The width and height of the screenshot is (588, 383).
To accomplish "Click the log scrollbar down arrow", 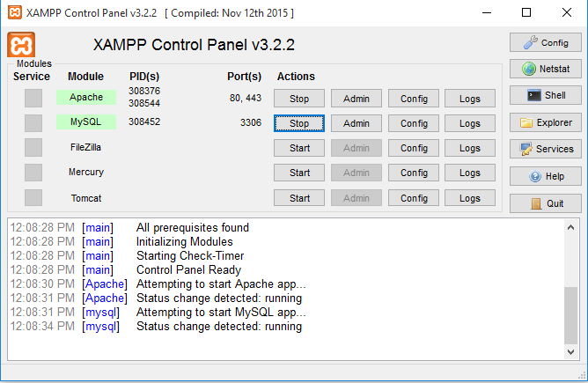I will tap(570, 352).
